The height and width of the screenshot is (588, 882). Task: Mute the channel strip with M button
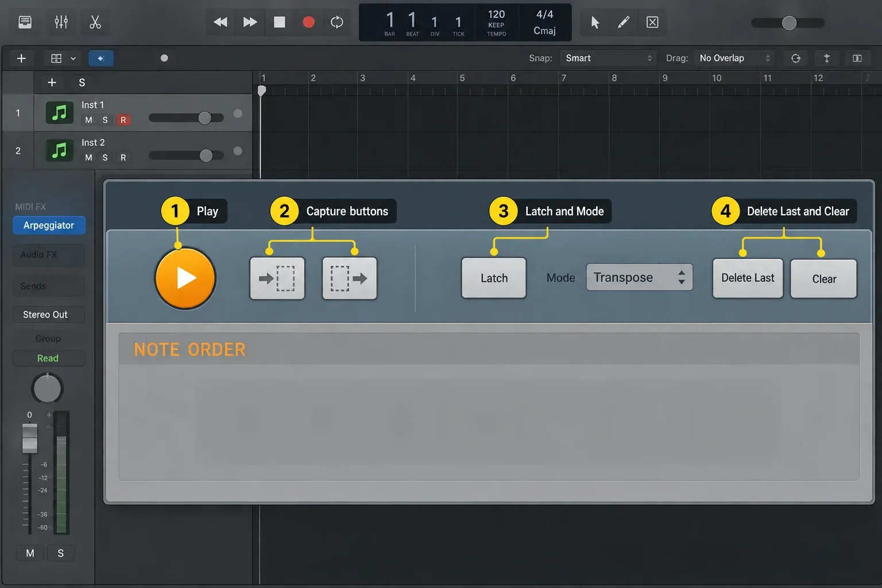click(30, 553)
